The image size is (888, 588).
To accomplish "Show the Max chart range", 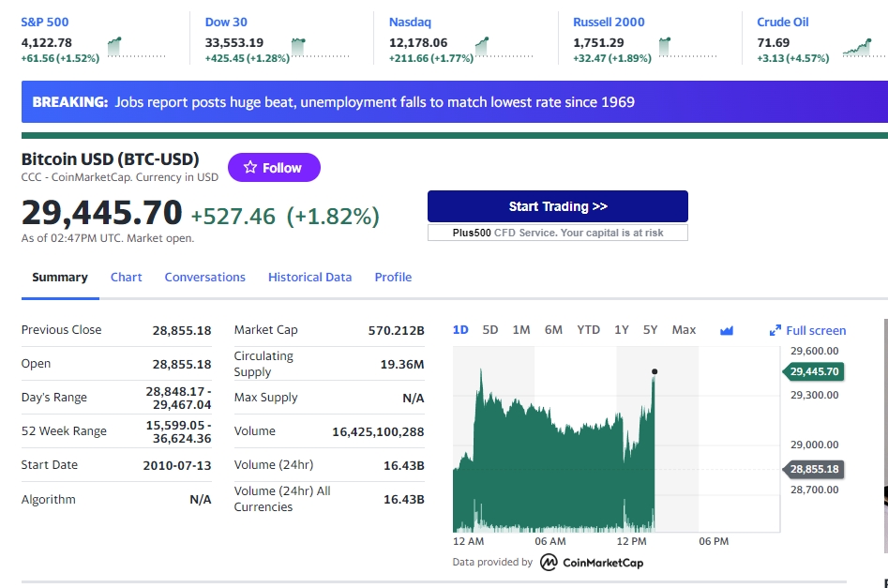I will click(x=684, y=330).
